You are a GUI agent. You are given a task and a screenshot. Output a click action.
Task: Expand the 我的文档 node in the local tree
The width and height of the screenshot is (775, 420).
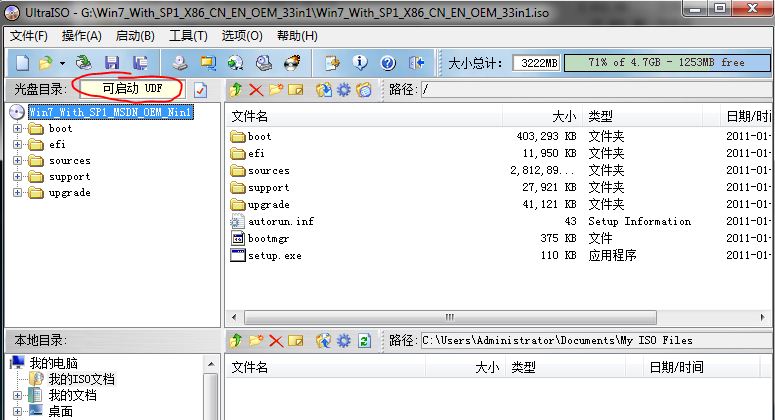tap(17, 395)
